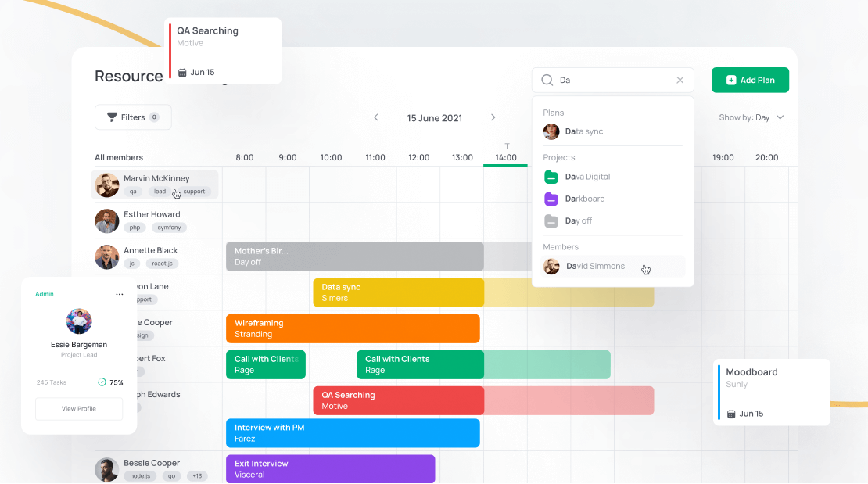Image resolution: width=868 pixels, height=484 pixels.
Task: Open the blue 'Interview with PM' event
Action: click(353, 433)
